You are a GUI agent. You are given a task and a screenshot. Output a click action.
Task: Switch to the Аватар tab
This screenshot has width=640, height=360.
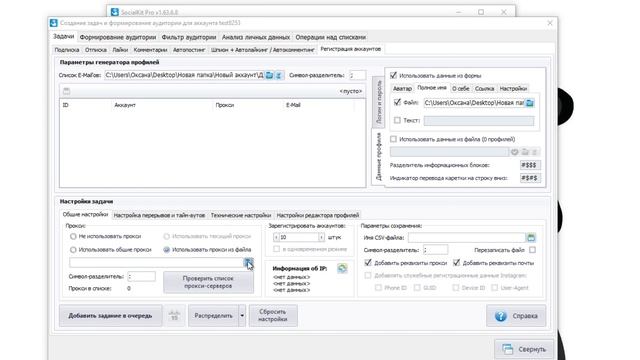click(x=402, y=89)
